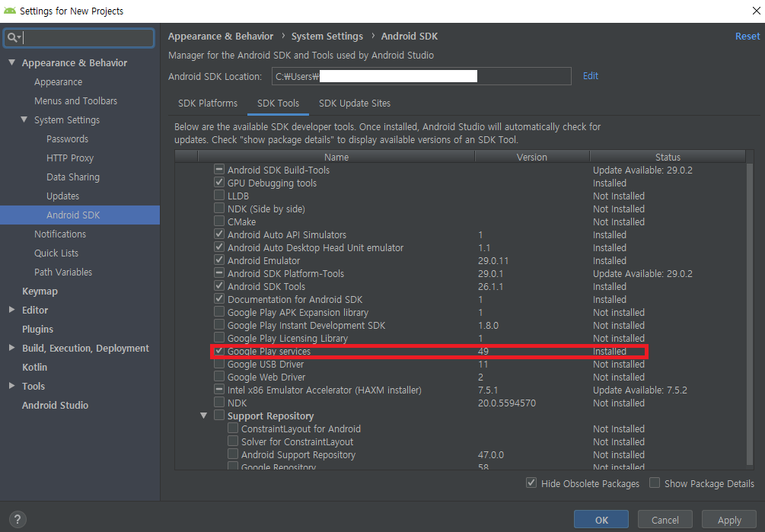Select the SDK Tools tab
Image resolution: width=765 pixels, height=532 pixels.
point(278,104)
